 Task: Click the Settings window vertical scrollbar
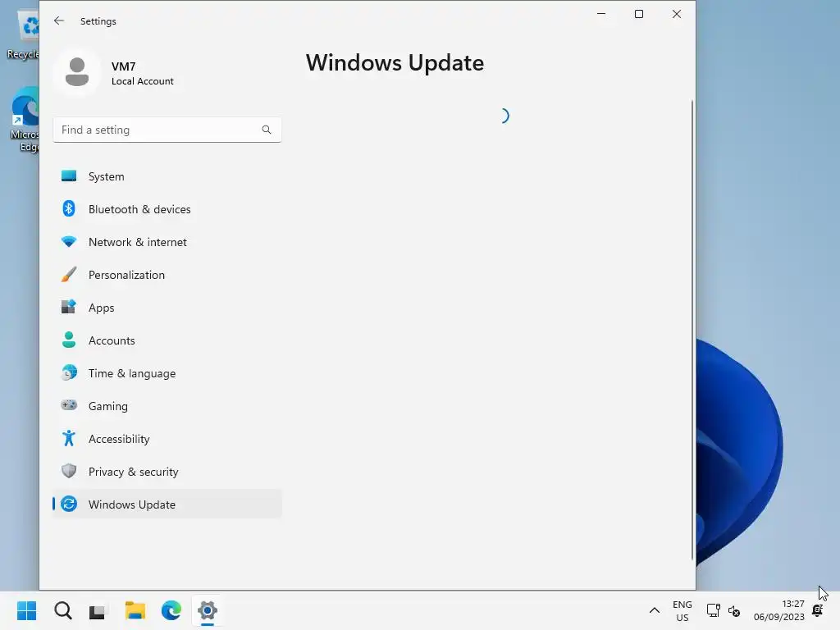click(x=692, y=330)
